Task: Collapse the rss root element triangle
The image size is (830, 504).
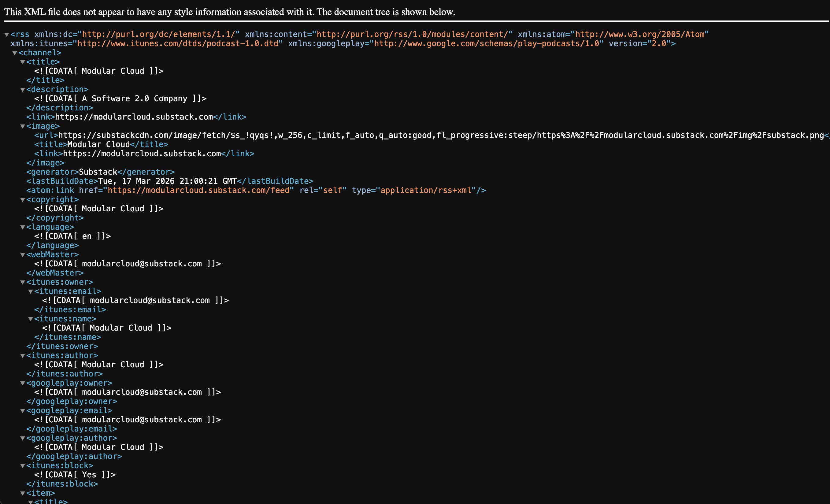Action: (6, 35)
